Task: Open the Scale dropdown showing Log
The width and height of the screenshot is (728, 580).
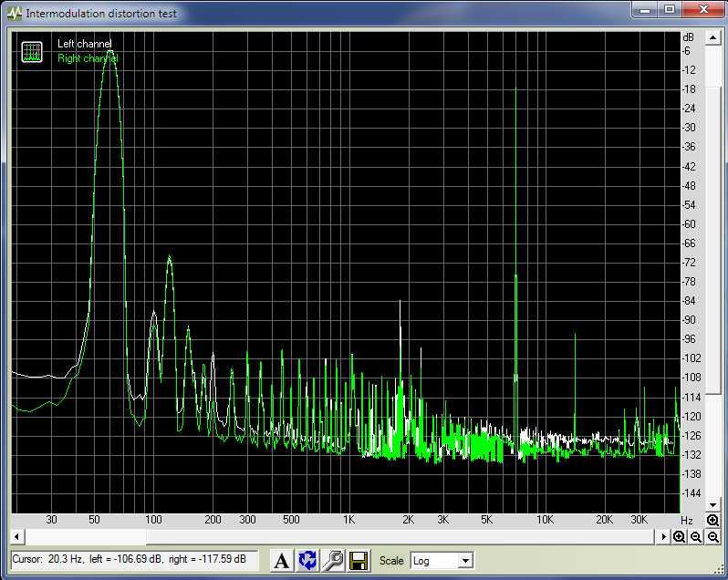Action: point(442,561)
